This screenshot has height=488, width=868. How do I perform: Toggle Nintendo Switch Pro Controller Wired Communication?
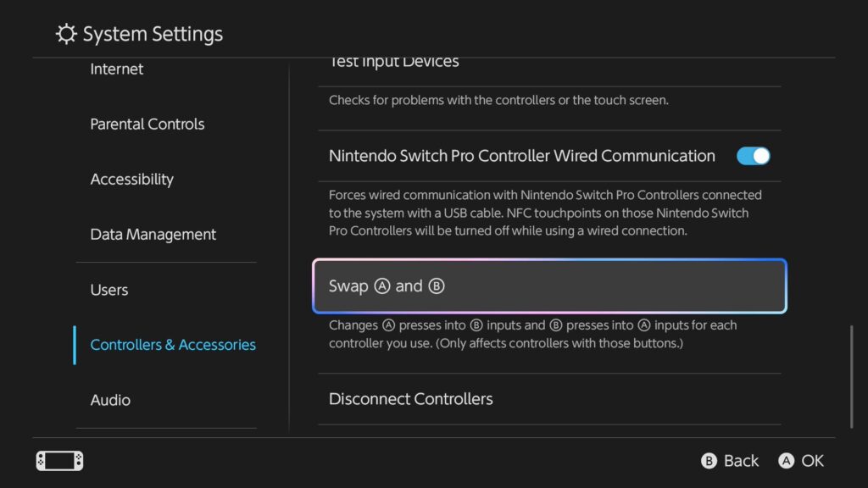pos(753,156)
